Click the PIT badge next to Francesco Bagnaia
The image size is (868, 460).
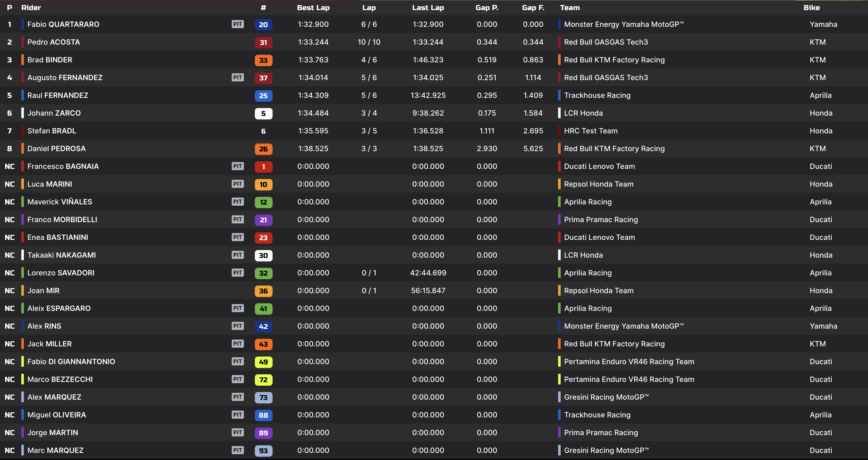238,166
